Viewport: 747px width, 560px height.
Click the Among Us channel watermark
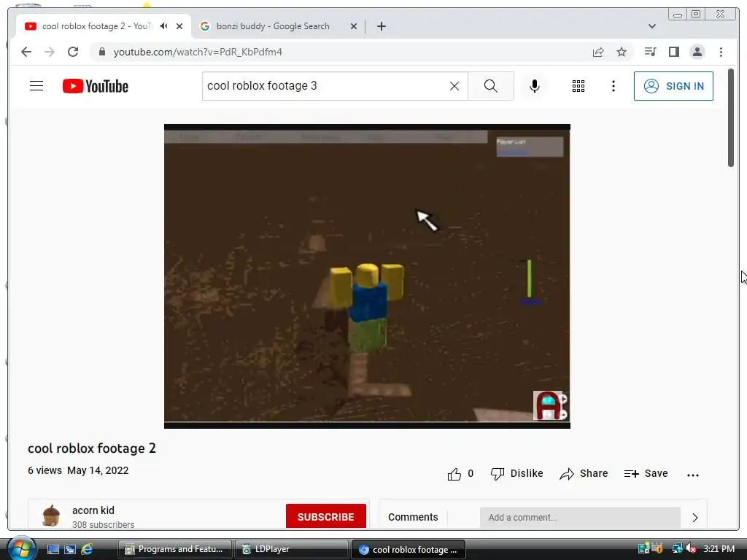(549, 405)
